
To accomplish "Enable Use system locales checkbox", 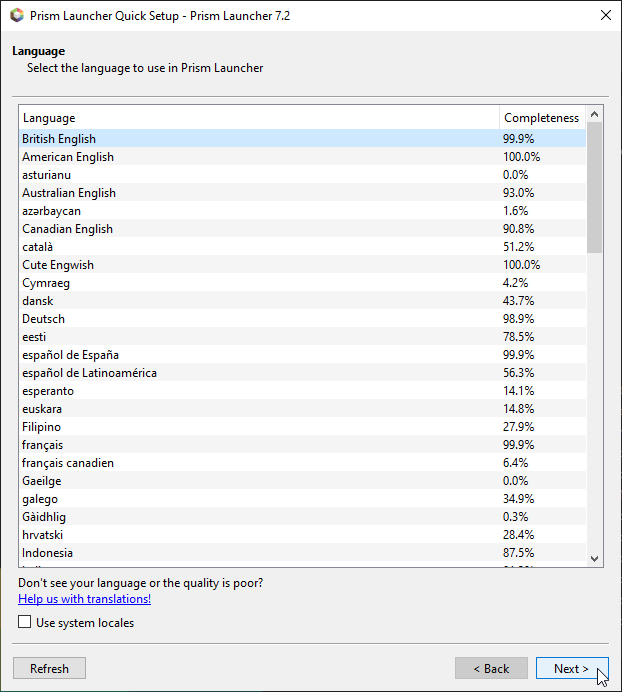I will point(25,623).
